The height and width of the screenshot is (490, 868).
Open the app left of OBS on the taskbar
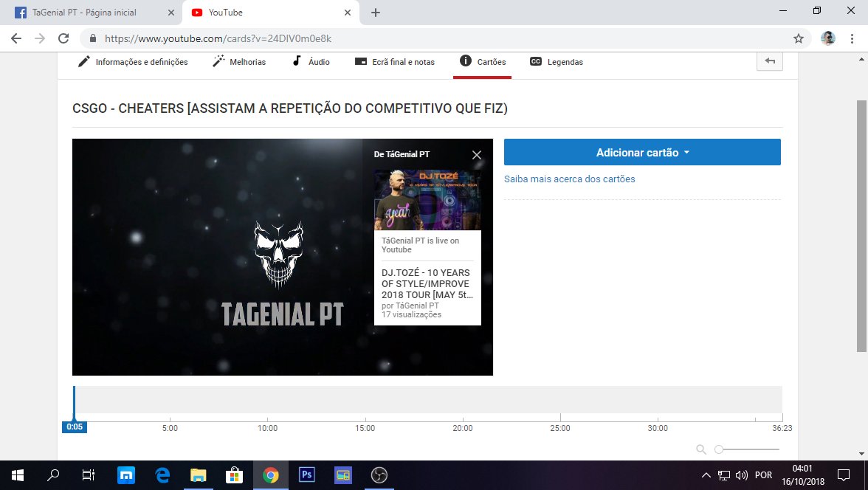pos(343,475)
